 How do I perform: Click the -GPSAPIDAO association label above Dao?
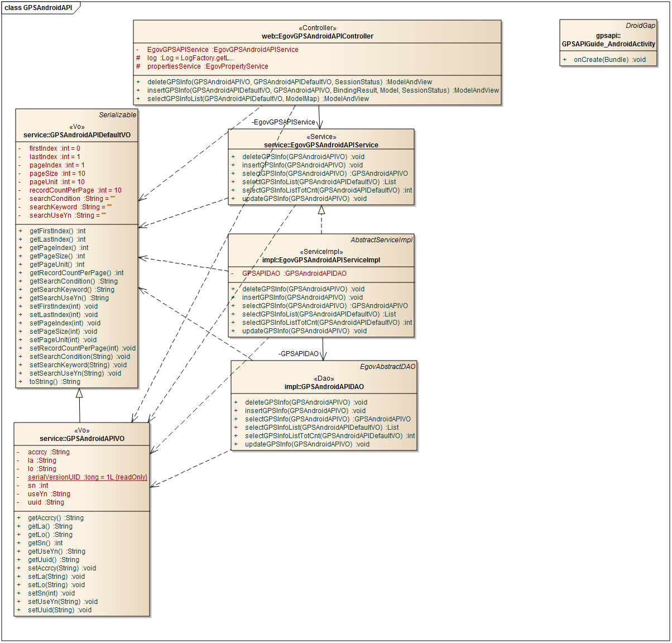pyautogui.click(x=299, y=354)
